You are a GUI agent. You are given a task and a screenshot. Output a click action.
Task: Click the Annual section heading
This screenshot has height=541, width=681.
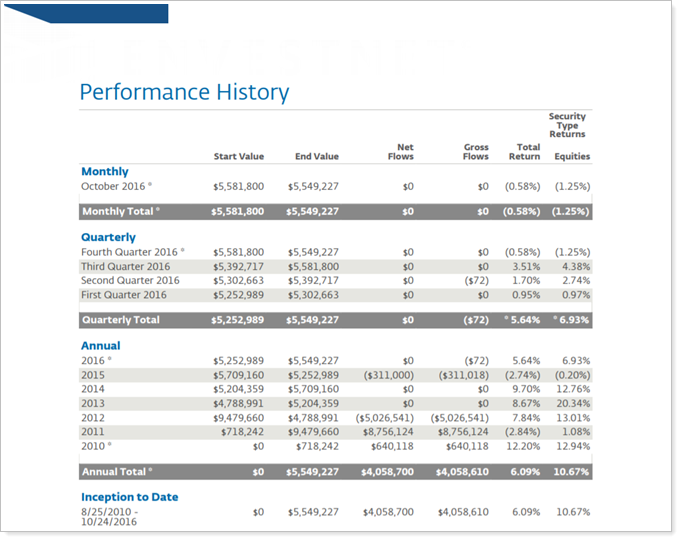[100, 346]
